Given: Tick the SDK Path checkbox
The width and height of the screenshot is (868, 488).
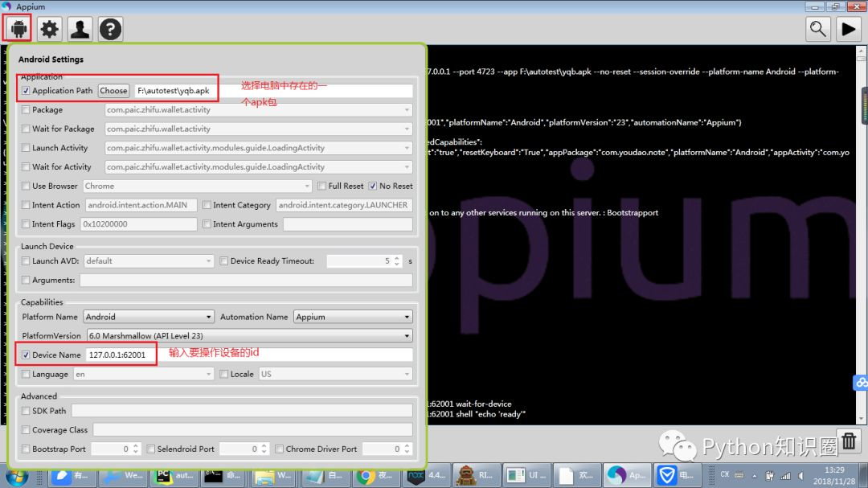Looking at the screenshot, I should click(x=26, y=411).
